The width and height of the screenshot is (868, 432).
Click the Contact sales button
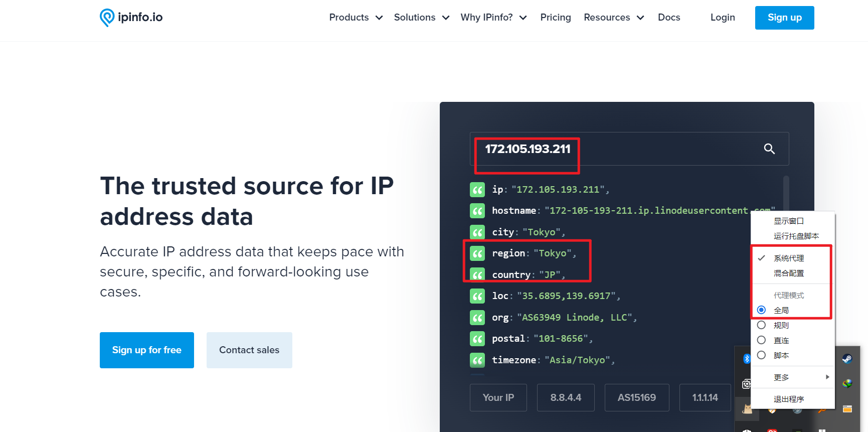[249, 350]
